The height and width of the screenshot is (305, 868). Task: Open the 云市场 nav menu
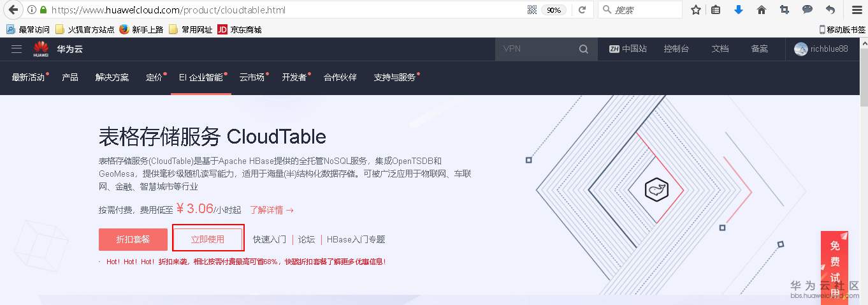252,77
